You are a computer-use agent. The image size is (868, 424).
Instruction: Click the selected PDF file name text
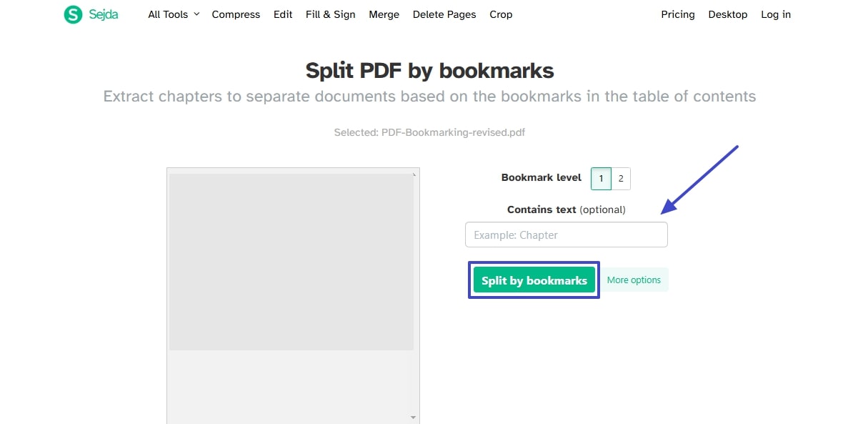pyautogui.click(x=429, y=132)
